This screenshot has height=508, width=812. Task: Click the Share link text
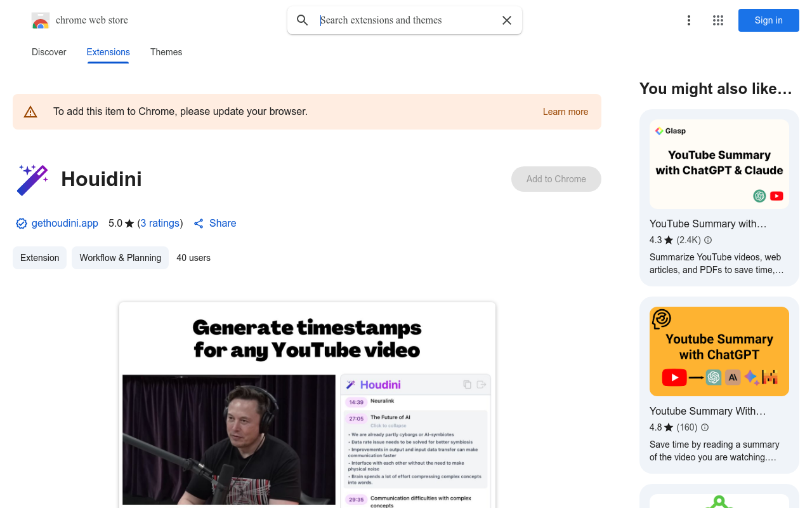[223, 224]
